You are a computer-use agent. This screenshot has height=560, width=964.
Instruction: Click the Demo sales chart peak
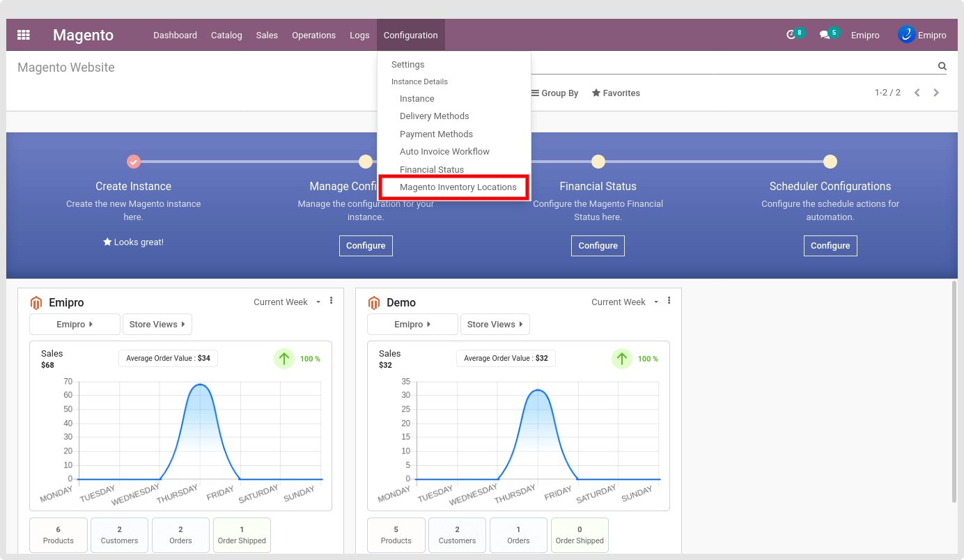pyautogui.click(x=538, y=390)
